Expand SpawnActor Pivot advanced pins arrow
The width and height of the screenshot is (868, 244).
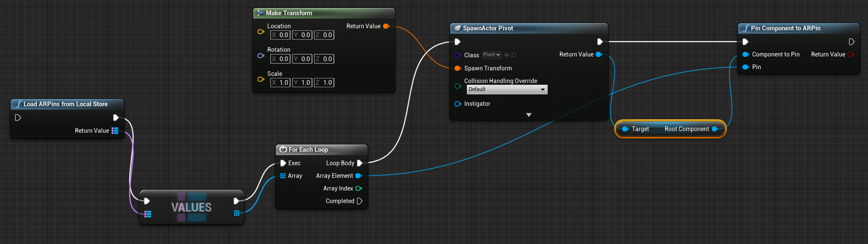click(x=529, y=115)
